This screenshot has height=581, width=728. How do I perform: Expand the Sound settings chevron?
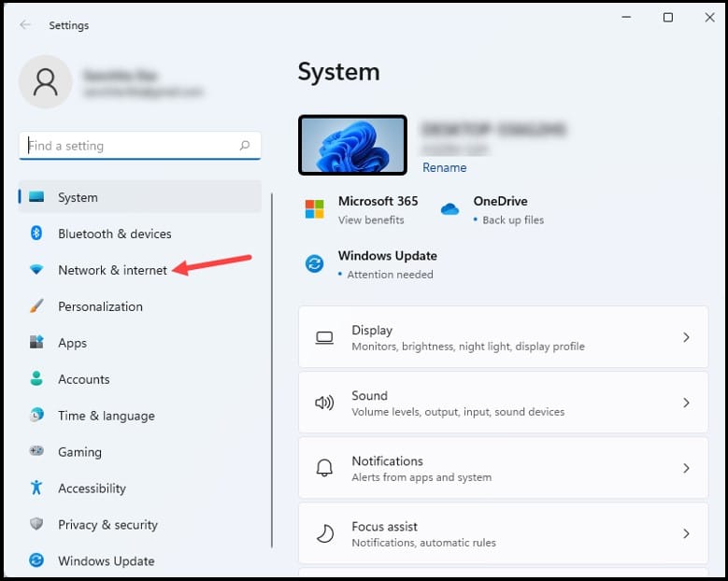coord(686,403)
